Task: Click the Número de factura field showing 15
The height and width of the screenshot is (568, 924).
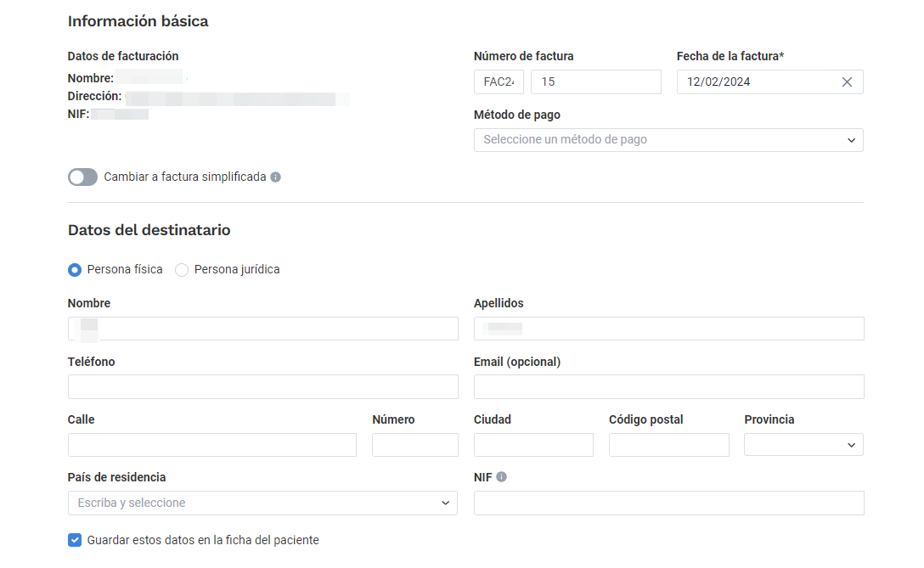Action: (595, 82)
